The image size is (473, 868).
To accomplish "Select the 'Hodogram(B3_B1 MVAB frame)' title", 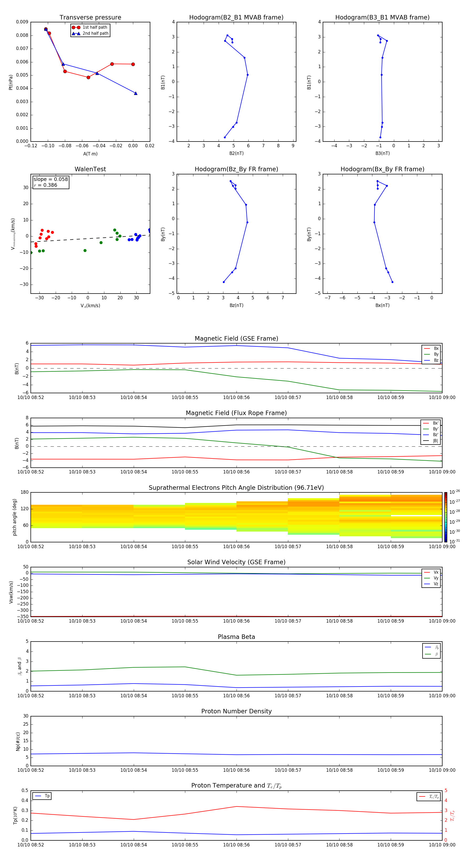I will pos(382,17).
